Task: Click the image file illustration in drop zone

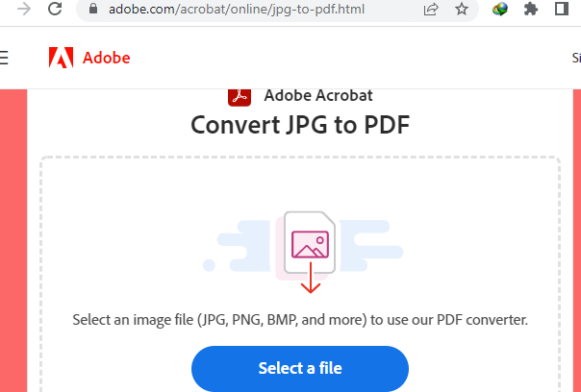Action: 303,252
